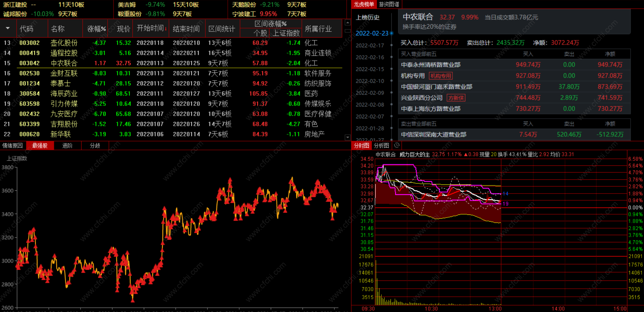Click the history refresh clock icon
The image size is (644, 312).
click(x=397, y=146)
